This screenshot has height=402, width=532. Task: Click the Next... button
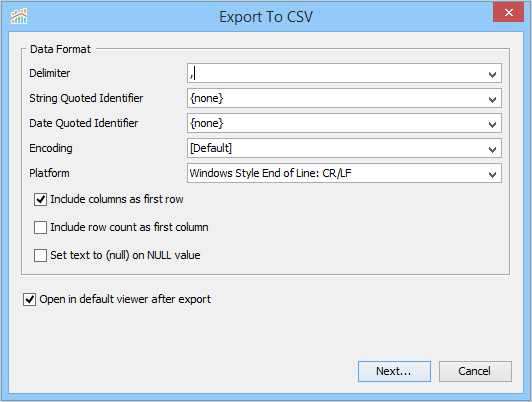[x=394, y=371]
